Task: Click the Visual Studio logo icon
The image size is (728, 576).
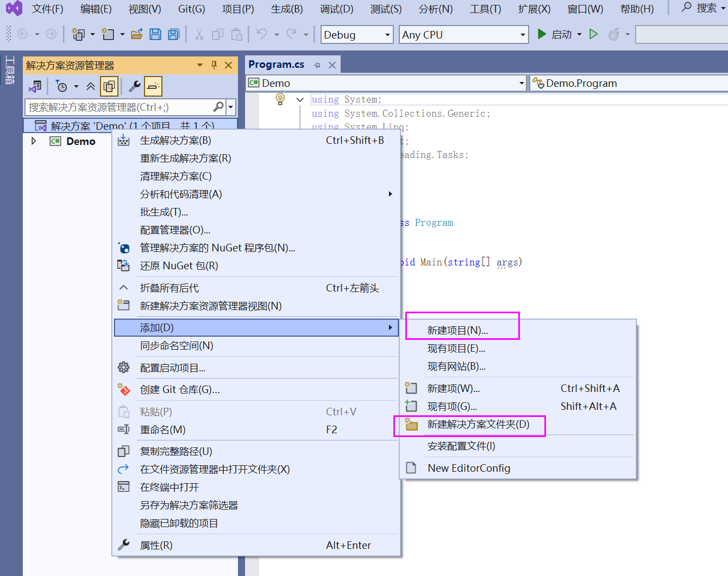Action: [14, 8]
